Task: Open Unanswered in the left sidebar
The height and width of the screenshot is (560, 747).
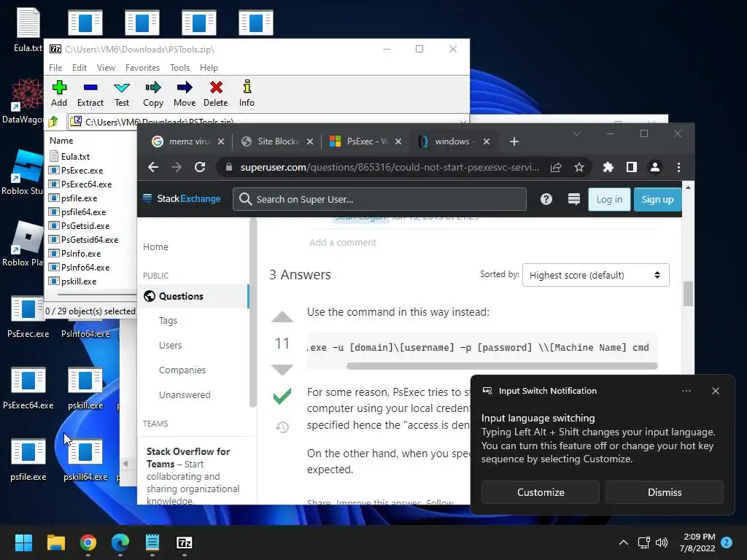Action: [185, 394]
